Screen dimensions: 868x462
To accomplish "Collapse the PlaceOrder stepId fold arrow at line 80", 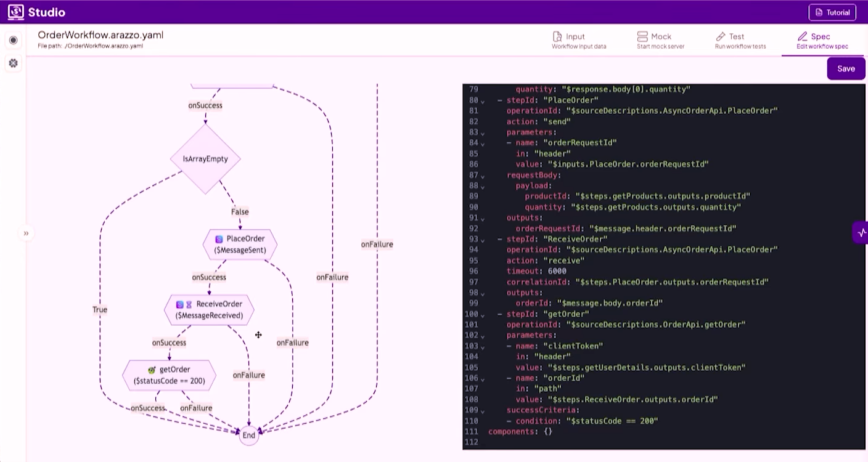I will 483,100.
